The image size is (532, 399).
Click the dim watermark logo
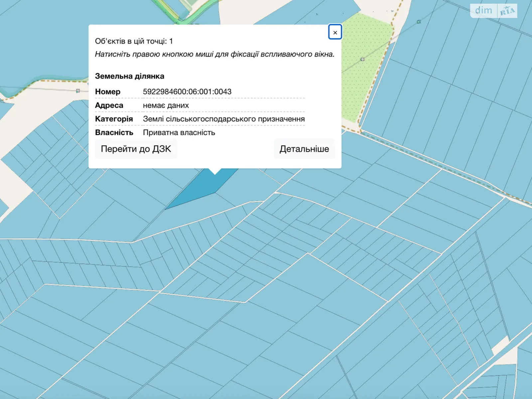click(483, 11)
